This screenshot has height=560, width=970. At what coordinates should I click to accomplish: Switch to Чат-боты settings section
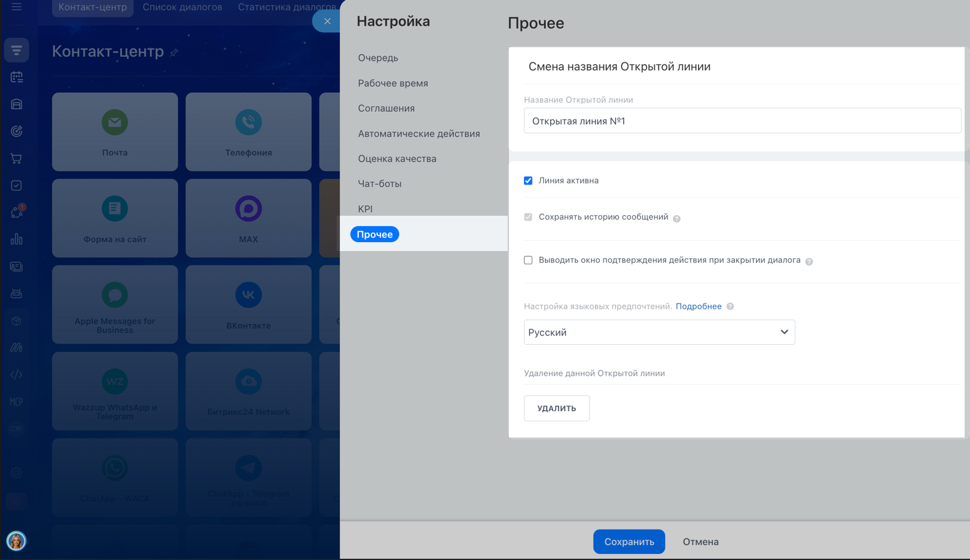coord(380,183)
